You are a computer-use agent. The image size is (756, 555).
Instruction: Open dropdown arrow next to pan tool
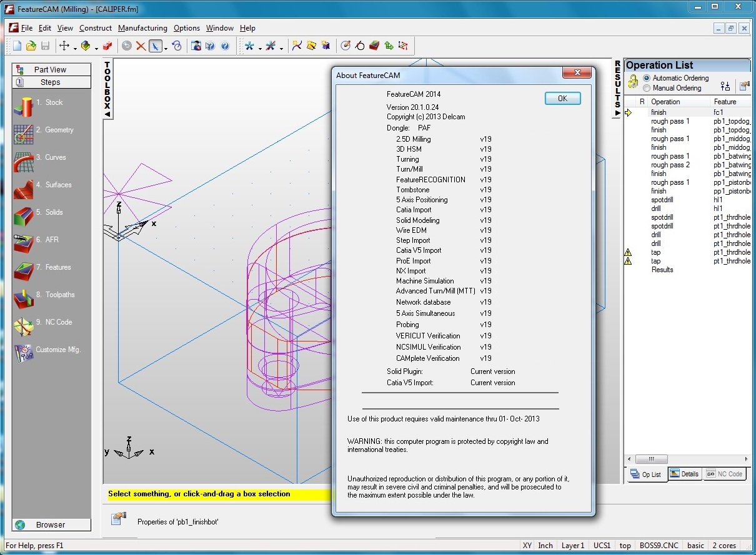point(75,48)
